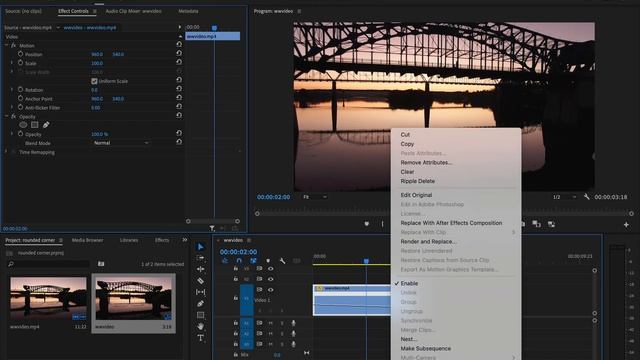Toggle Scale animation stopwatch
This screenshot has width=640, height=360.
click(20, 63)
